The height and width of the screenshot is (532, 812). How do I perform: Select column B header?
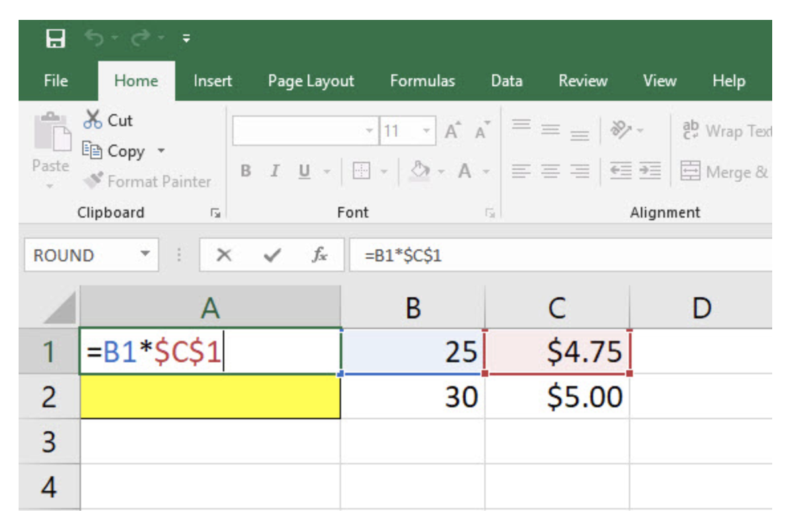(x=413, y=307)
